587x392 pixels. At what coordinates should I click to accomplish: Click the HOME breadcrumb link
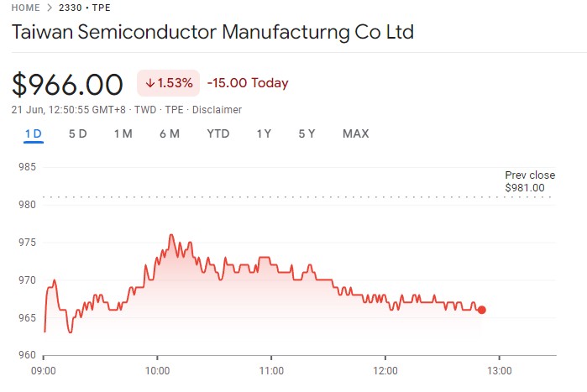click(x=27, y=8)
